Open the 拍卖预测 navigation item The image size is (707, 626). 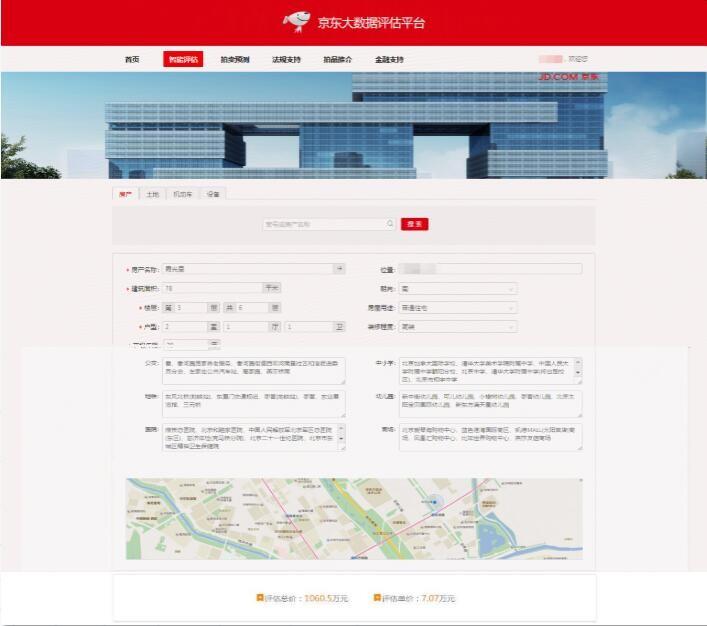[234, 59]
